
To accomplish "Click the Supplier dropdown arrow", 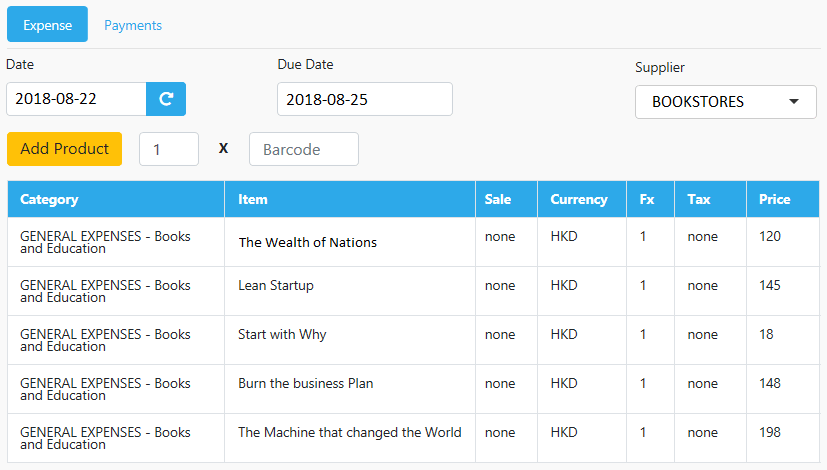I will click(794, 102).
